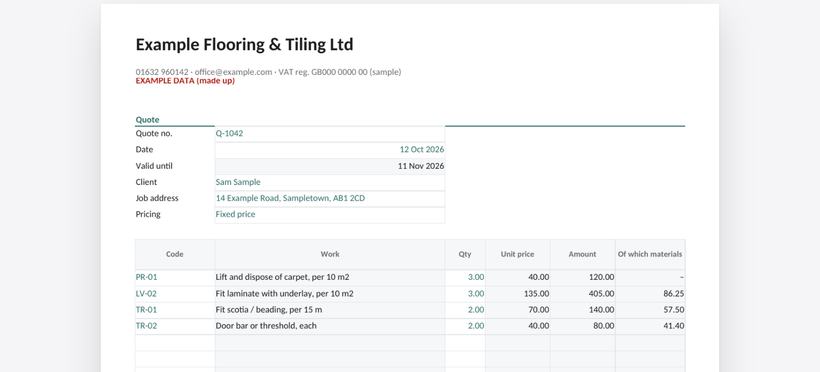
Task: Click the company title Example Flooring & Tiling Ltd
Action: 244,44
